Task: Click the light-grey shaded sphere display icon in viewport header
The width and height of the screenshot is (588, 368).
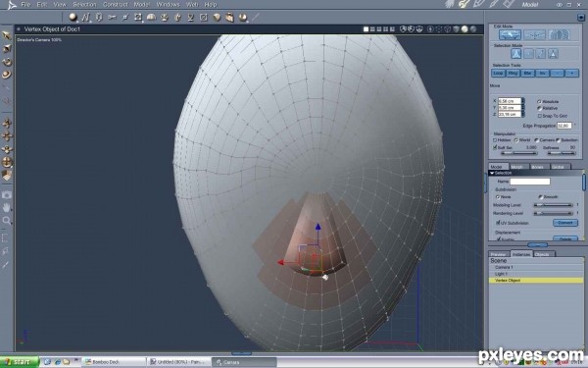Action: pos(465,29)
